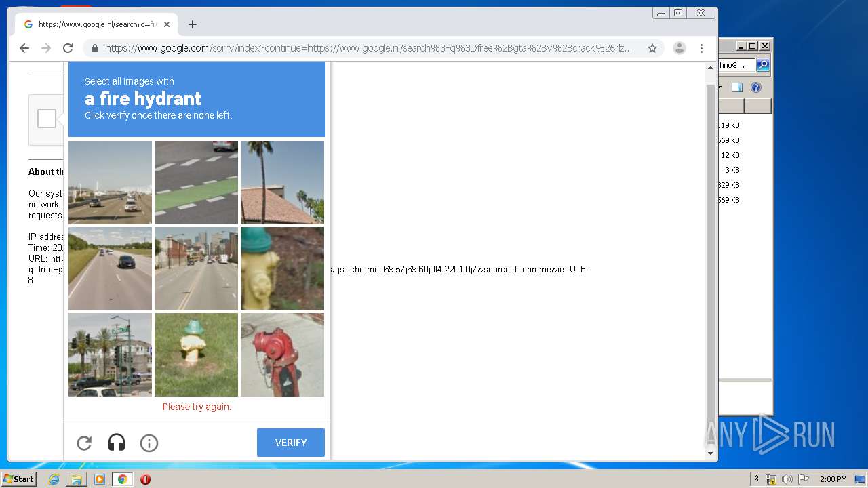868x488 pixels.
Task: Select the traffic light intersection image
Action: click(x=110, y=354)
